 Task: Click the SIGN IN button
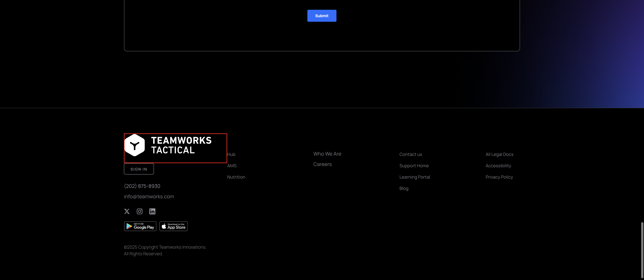[x=139, y=169]
